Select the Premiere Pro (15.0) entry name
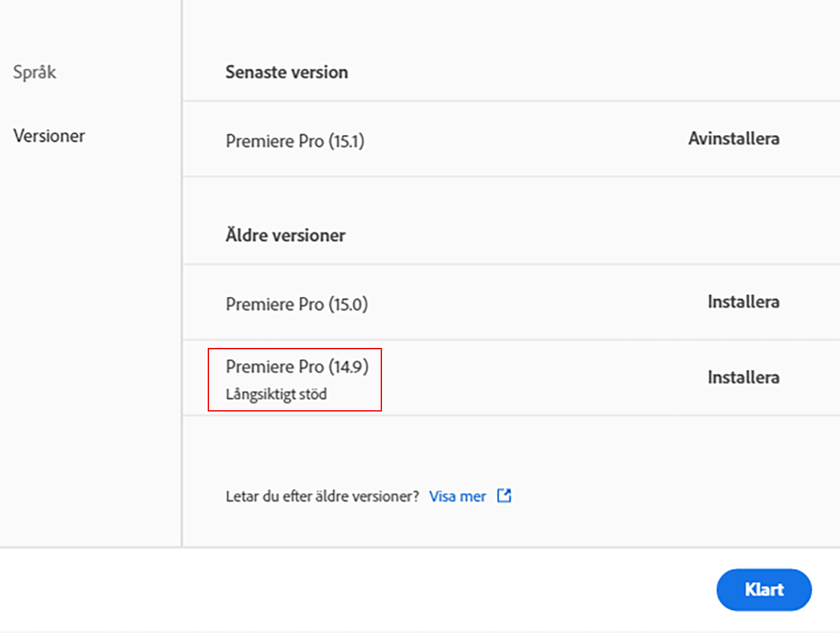Image resolution: width=840 pixels, height=633 pixels. tap(297, 304)
